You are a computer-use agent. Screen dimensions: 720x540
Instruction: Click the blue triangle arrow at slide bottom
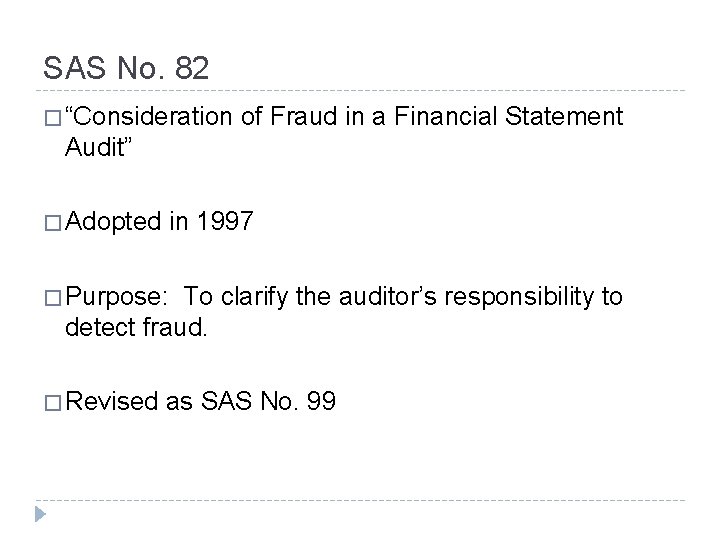(x=40, y=514)
